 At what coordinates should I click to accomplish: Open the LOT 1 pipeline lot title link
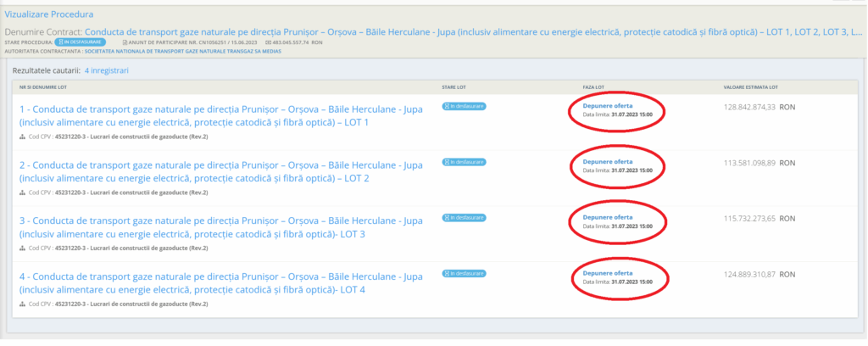tap(220, 115)
